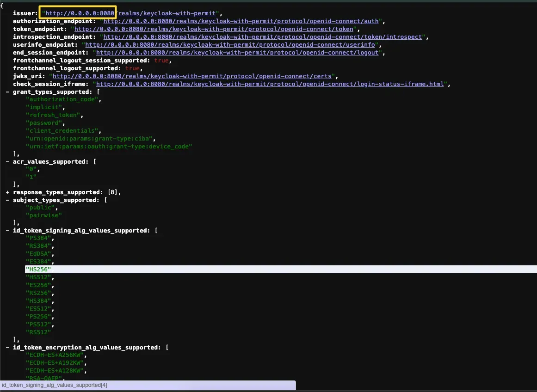The width and height of the screenshot is (537, 392).
Task: Open the check_session_iframe login-status link
Action: coord(270,84)
